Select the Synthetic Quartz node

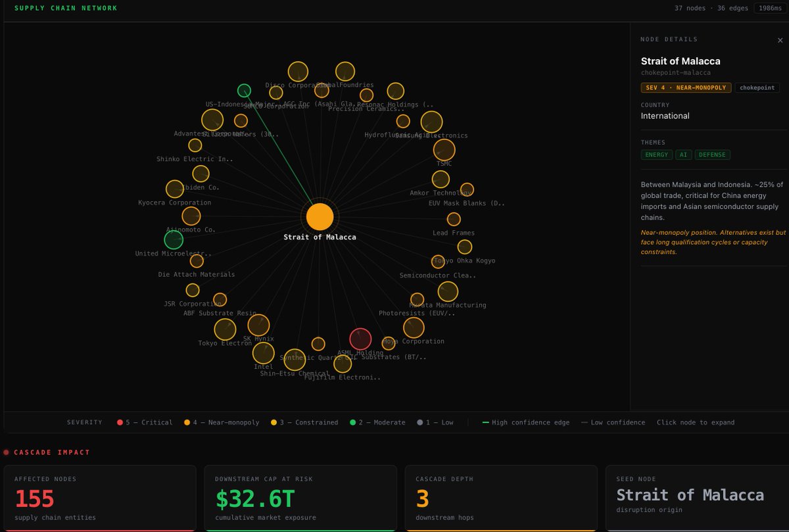point(318,344)
